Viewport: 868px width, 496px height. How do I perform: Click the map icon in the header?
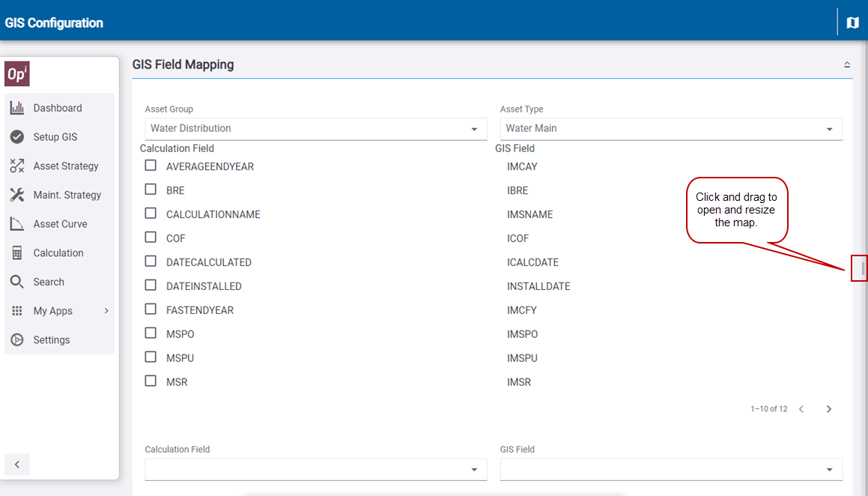(x=852, y=22)
